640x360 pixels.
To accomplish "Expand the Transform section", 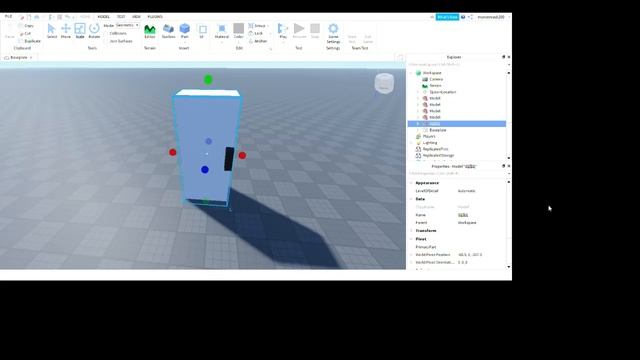I will click(411, 231).
